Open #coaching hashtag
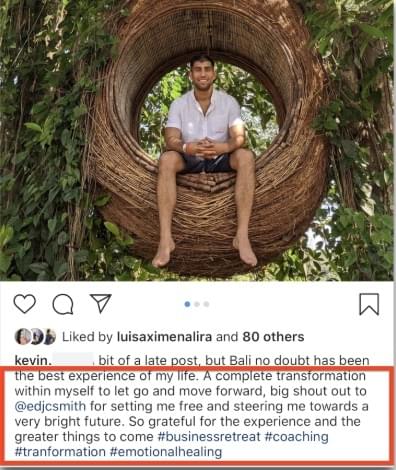396x470 pixels. point(296,437)
